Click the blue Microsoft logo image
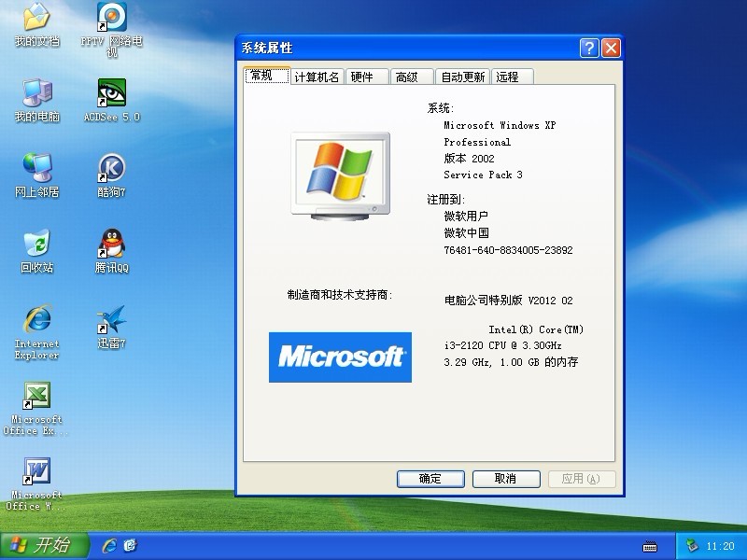Image resolution: width=747 pixels, height=560 pixels. pos(340,357)
